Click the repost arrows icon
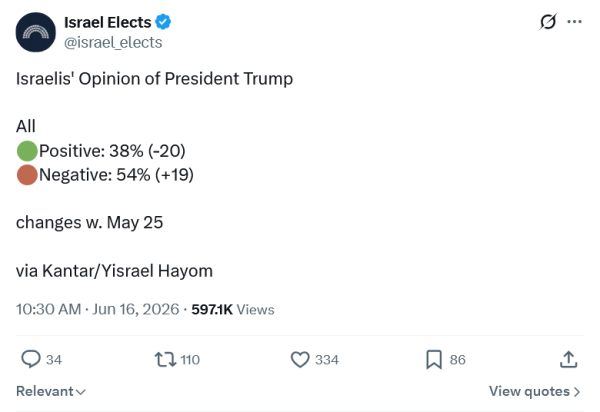The height and width of the screenshot is (412, 600). pyautogui.click(x=165, y=360)
